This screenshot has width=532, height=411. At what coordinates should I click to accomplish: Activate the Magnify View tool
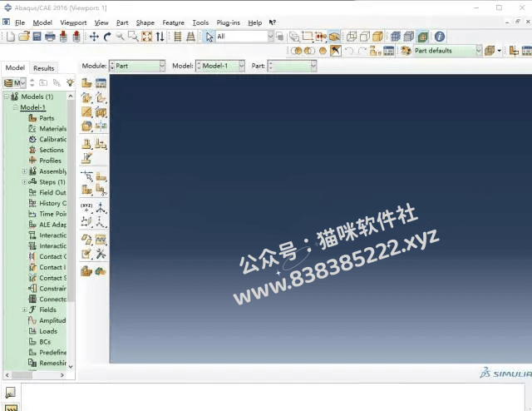pyautogui.click(x=120, y=37)
